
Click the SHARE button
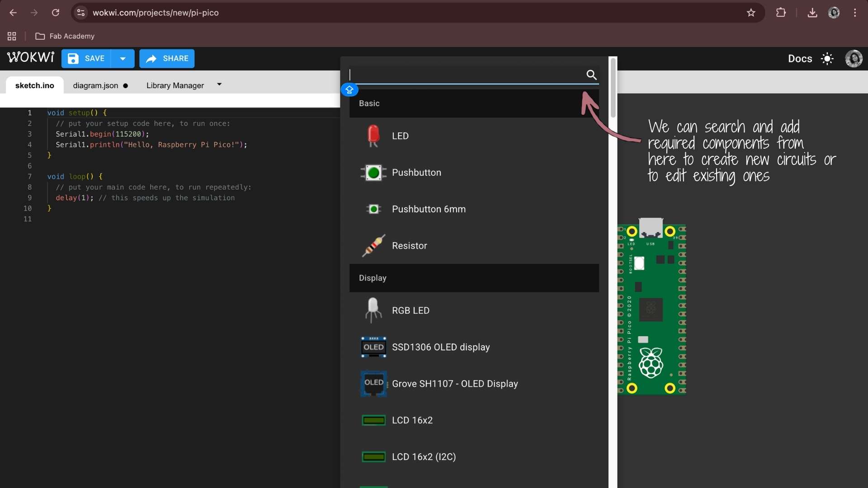(x=167, y=59)
